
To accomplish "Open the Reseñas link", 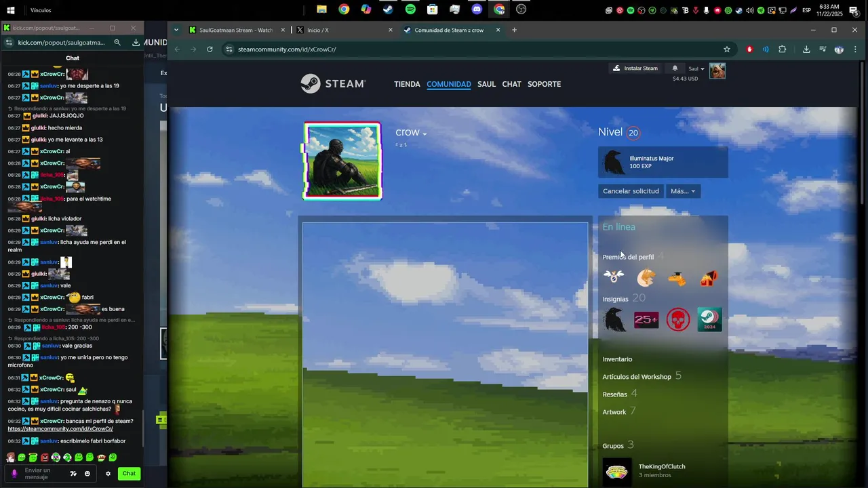I will (x=614, y=394).
